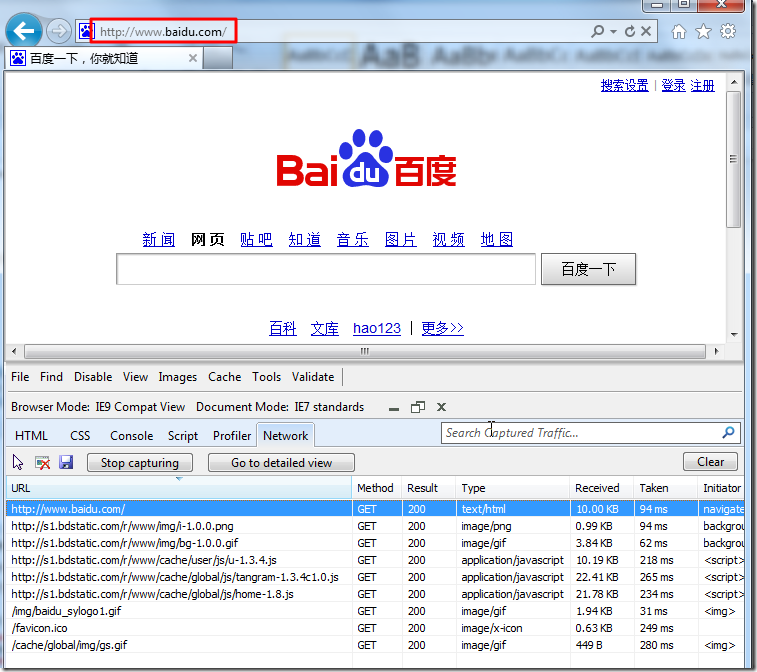Open the hao123 link
The height and width of the screenshot is (672, 757).
click(377, 328)
